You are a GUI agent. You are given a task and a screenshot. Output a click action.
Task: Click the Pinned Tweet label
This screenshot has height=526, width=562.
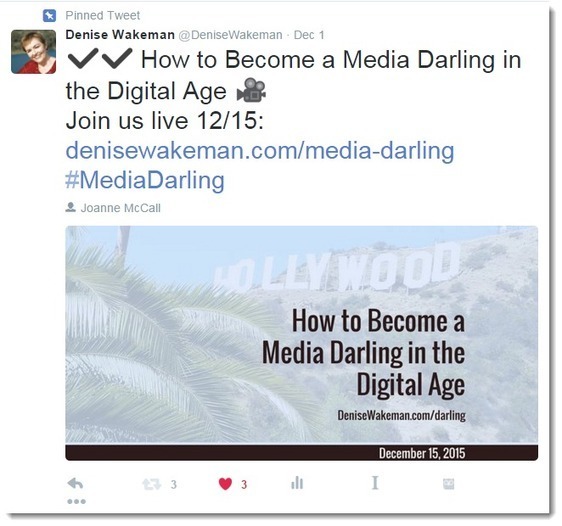click(x=103, y=15)
